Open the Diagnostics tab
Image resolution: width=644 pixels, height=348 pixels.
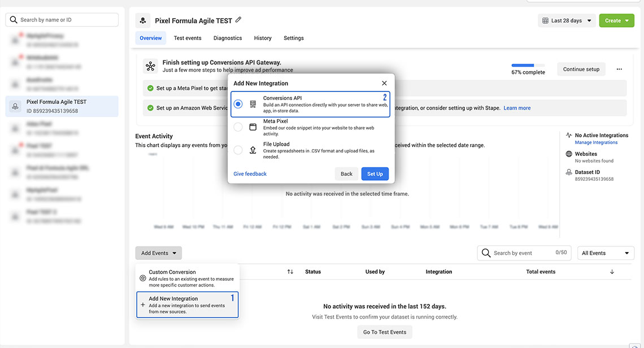(228, 38)
